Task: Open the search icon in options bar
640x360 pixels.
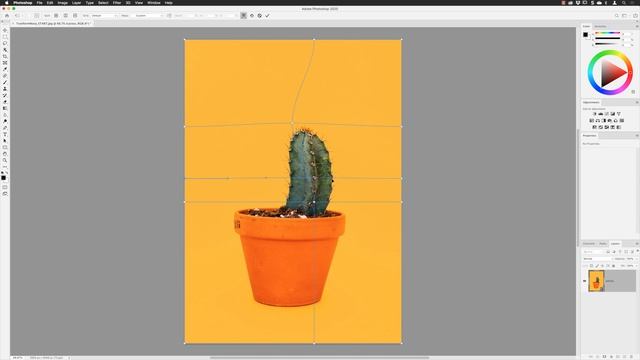Action: click(x=617, y=16)
